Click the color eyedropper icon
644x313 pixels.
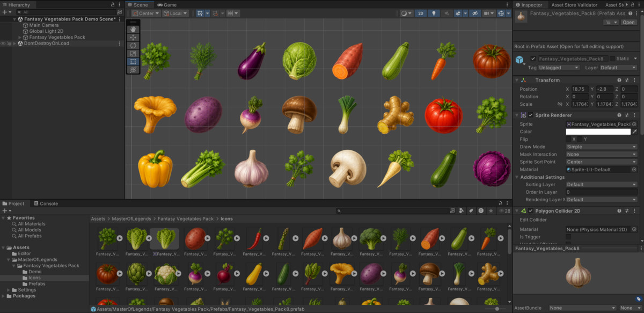pos(635,132)
